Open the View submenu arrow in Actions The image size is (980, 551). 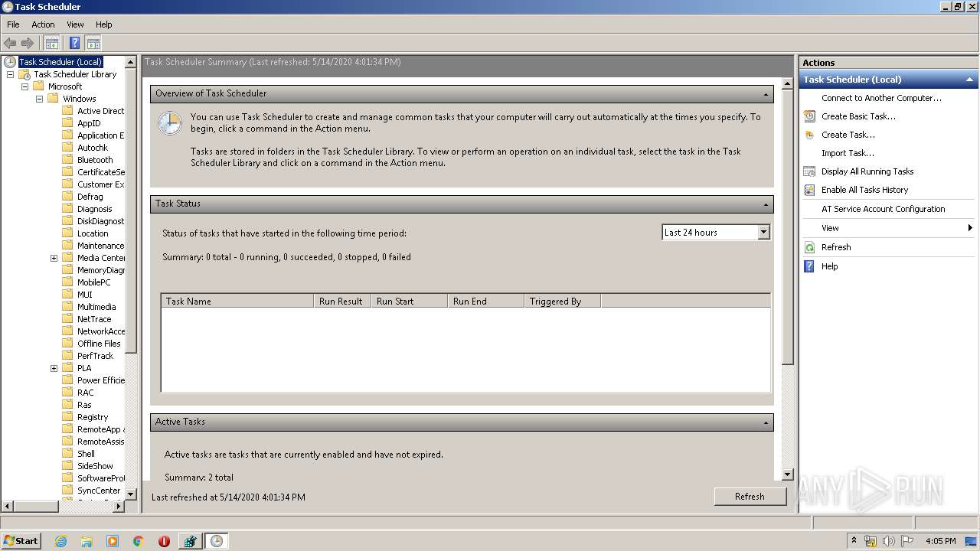click(x=970, y=228)
